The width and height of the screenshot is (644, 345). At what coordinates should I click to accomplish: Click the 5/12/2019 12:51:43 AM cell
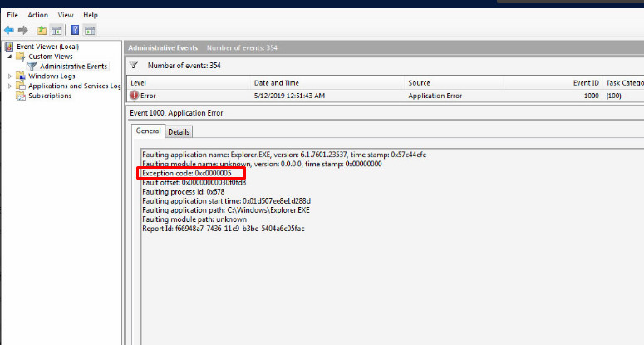pos(289,96)
